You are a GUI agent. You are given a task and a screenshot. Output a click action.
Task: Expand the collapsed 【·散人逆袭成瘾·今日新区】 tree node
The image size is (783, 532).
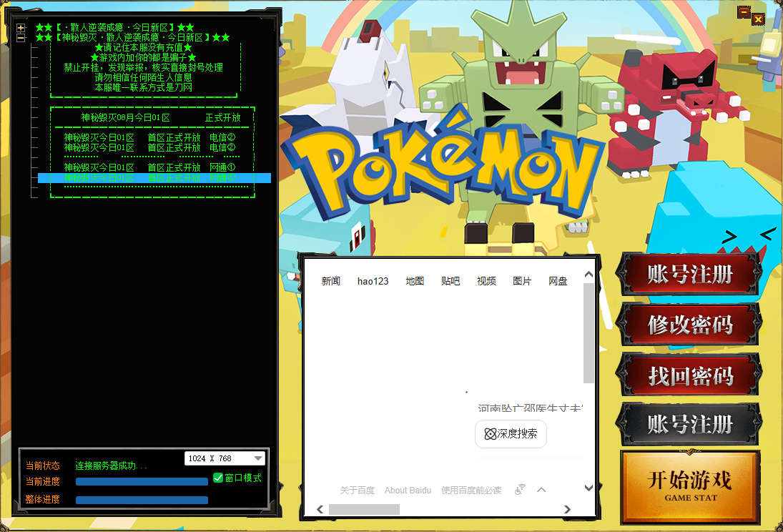click(21, 28)
